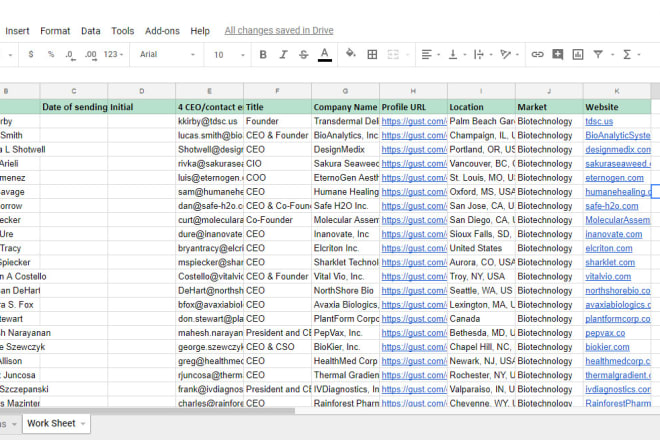660x440 pixels.
Task: Open vertical align options
Action: 453,55
